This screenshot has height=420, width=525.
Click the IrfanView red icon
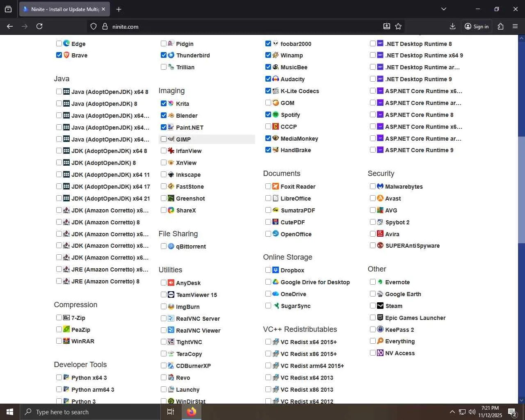[x=171, y=151]
